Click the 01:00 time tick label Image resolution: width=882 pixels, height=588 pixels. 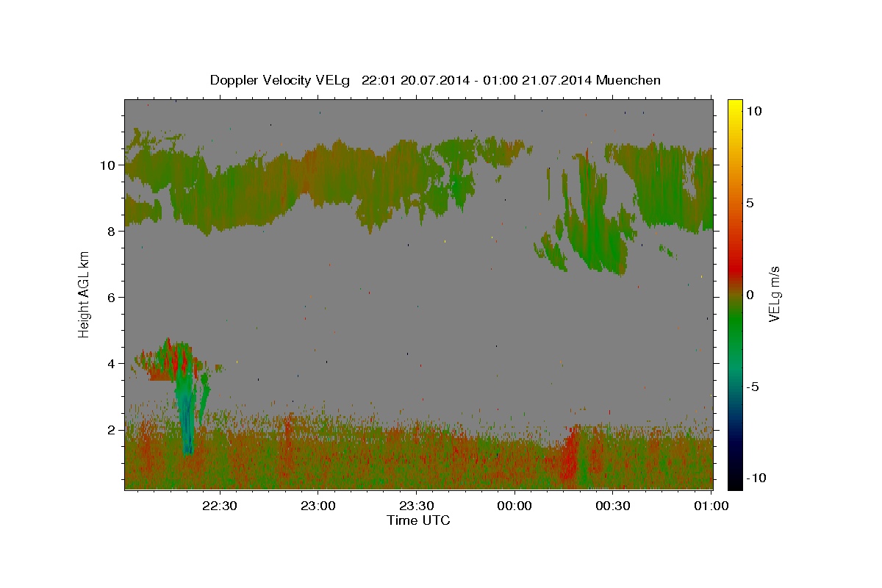711,506
